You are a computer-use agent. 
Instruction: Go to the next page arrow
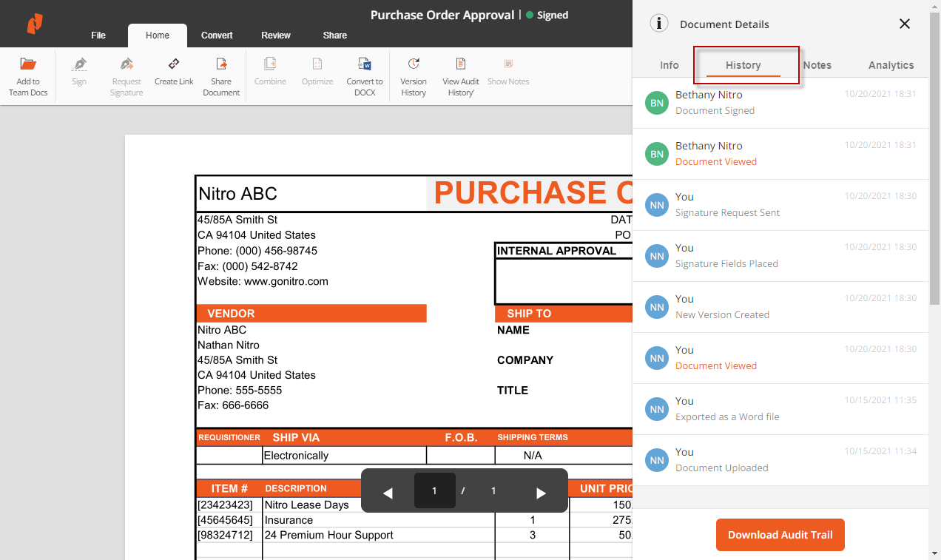(x=541, y=493)
